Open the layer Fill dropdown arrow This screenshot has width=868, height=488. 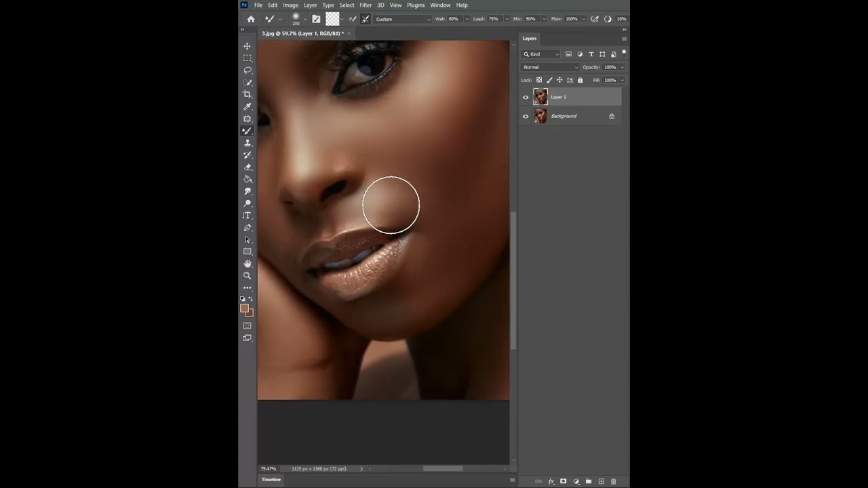pyautogui.click(x=622, y=80)
